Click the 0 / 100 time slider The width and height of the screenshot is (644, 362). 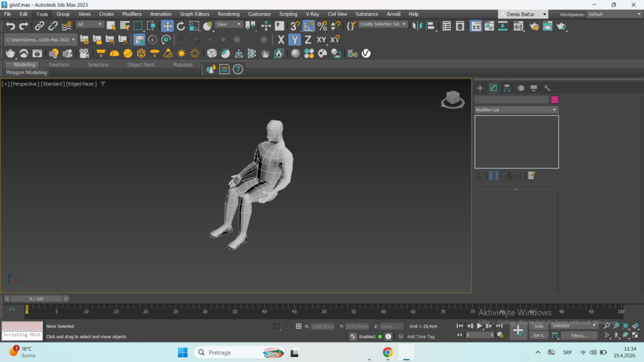pyautogui.click(x=36, y=299)
